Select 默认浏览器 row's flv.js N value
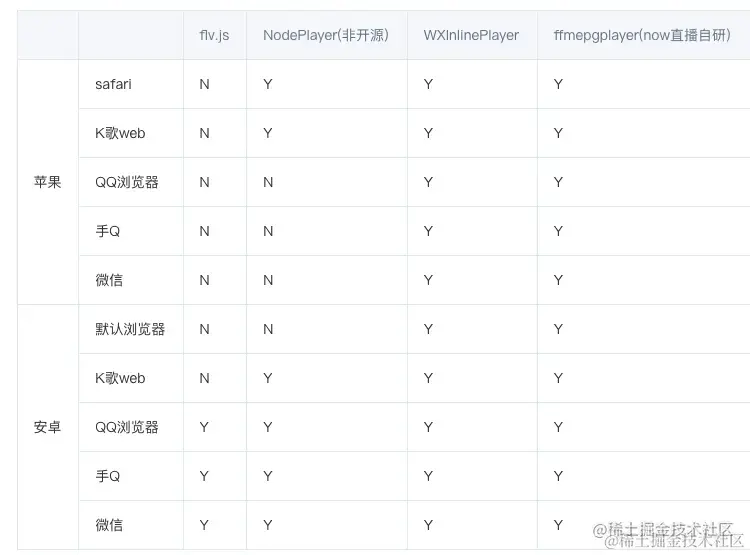The image size is (750, 555). pos(204,329)
